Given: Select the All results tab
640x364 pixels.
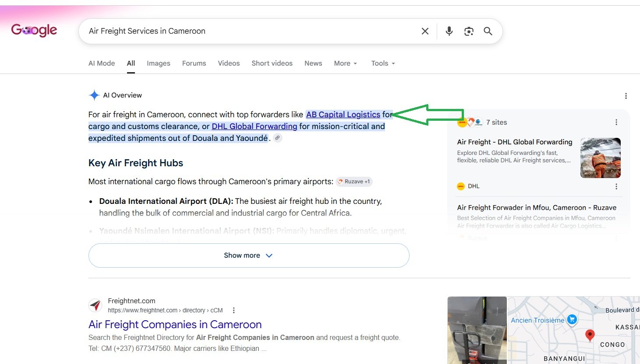Looking at the screenshot, I should point(131,63).
